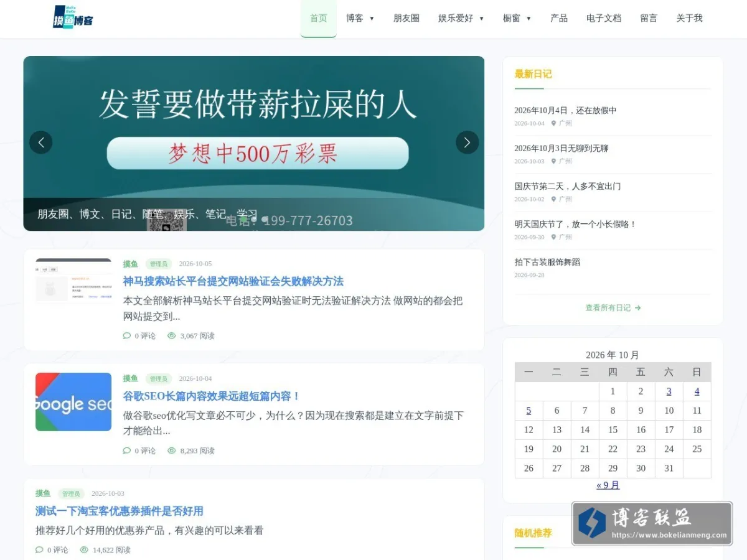Click calendar cell 15
Screen dimensions: 747x560
(x=613, y=430)
